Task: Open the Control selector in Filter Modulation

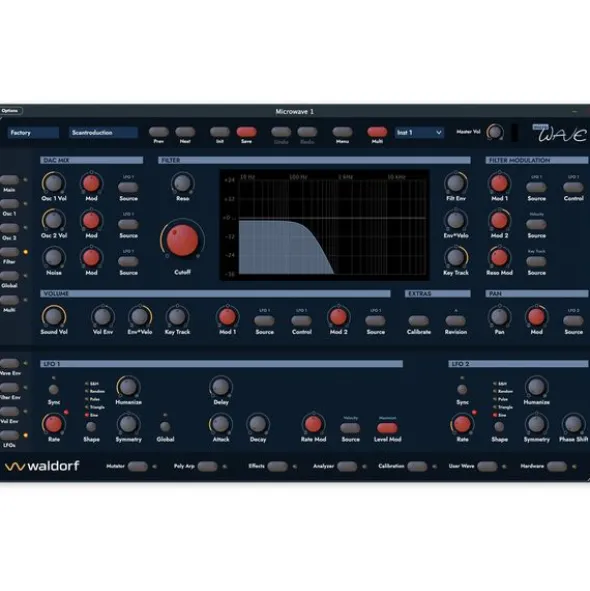Action: click(573, 187)
